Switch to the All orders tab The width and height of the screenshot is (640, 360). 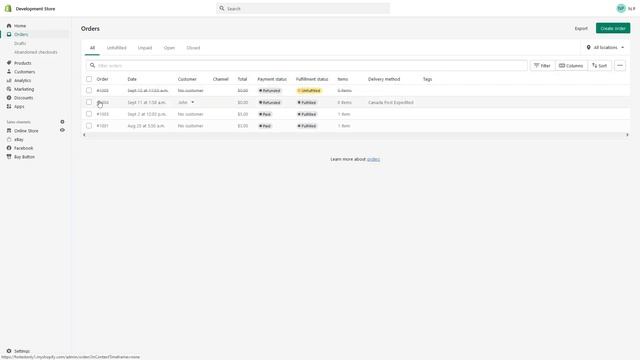click(92, 48)
